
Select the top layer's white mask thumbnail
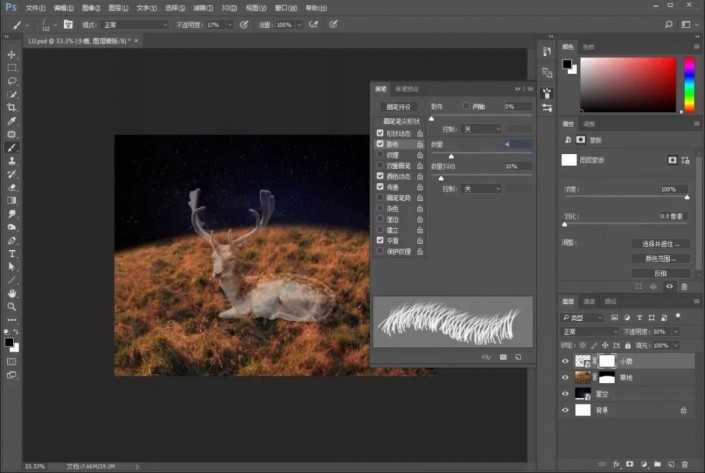point(607,361)
